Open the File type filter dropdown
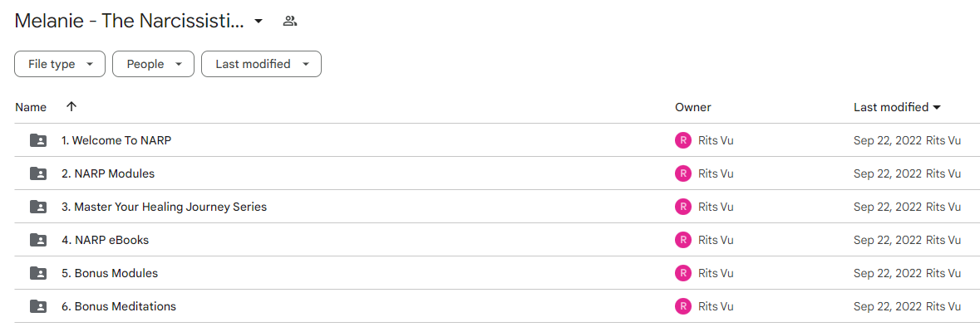Image resolution: width=980 pixels, height=327 pixels. [x=60, y=64]
